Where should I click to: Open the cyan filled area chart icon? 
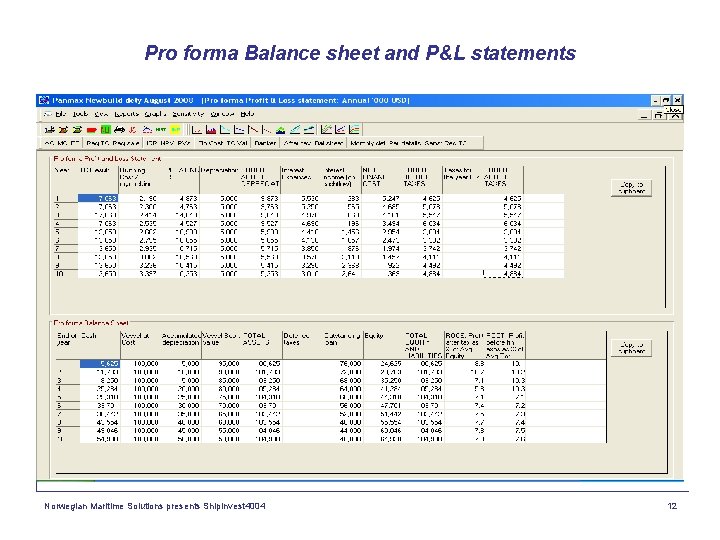(x=225, y=130)
